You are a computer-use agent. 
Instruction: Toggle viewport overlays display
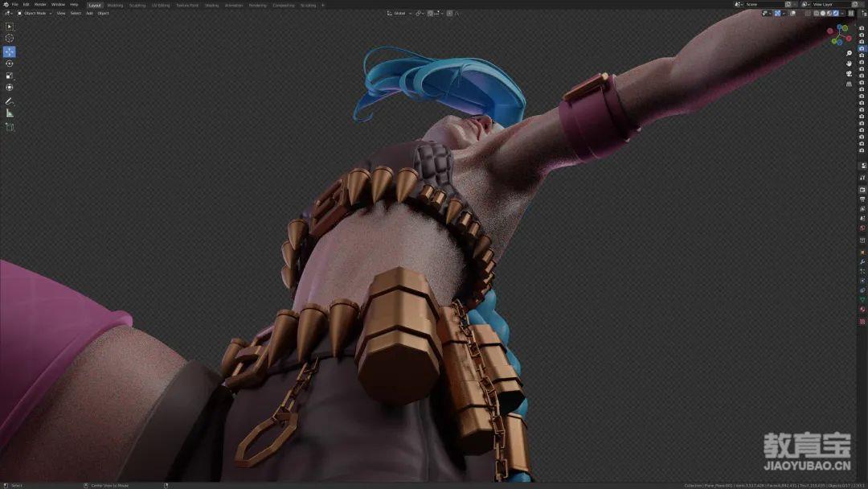pos(792,14)
